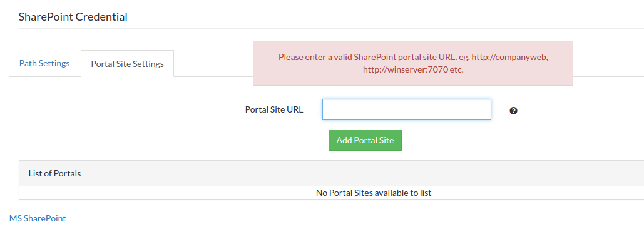Image resolution: width=644 pixels, height=249 pixels.
Task: Click the SharePoint Credential heading
Action: 73,17
